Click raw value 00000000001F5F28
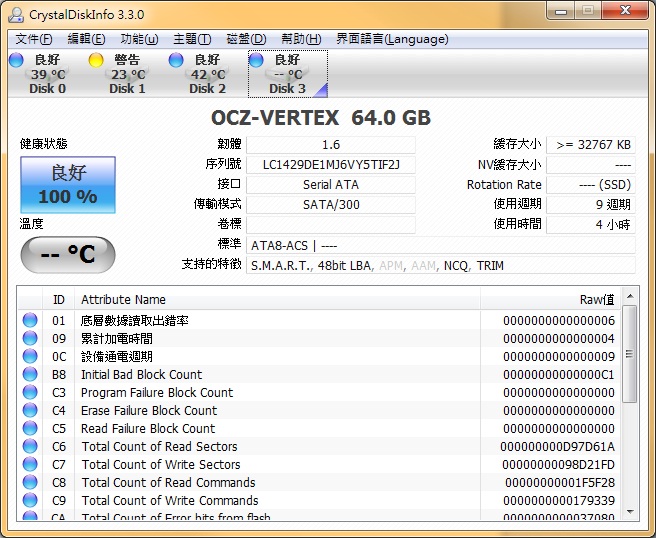 [560, 482]
